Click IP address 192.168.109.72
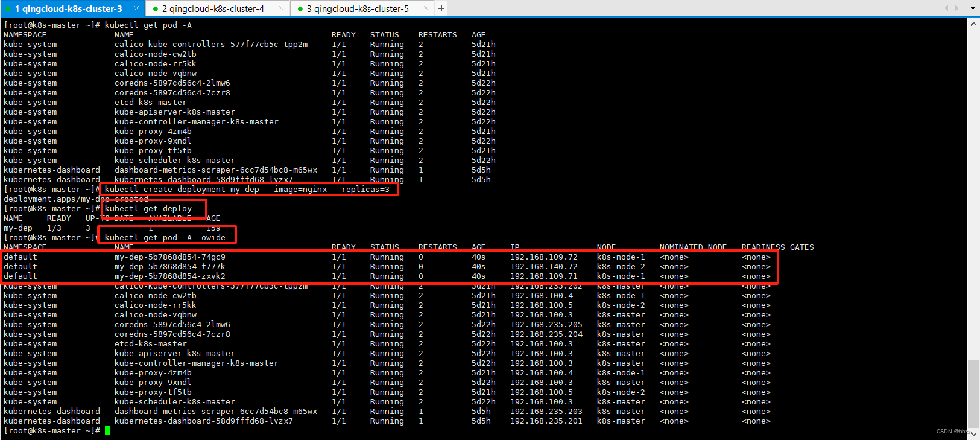 point(544,257)
